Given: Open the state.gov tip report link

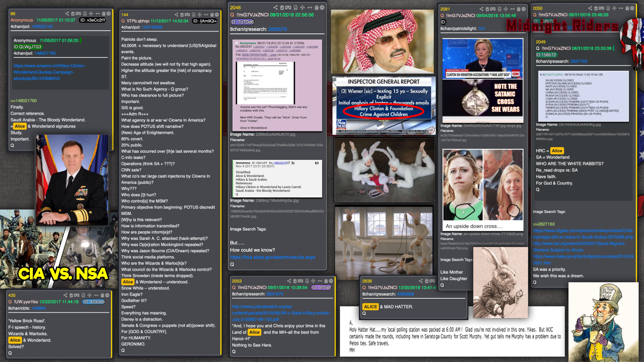Looking at the screenshot, I should pos(583,259).
